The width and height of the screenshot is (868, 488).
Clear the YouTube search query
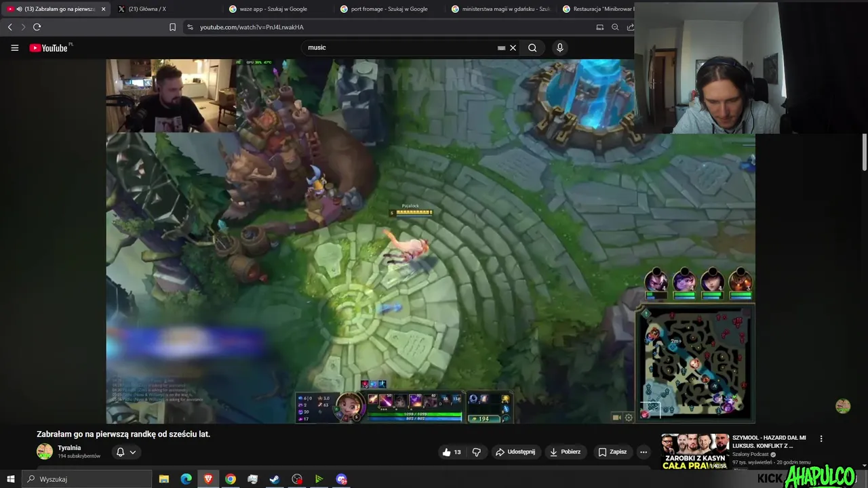pyautogui.click(x=513, y=48)
